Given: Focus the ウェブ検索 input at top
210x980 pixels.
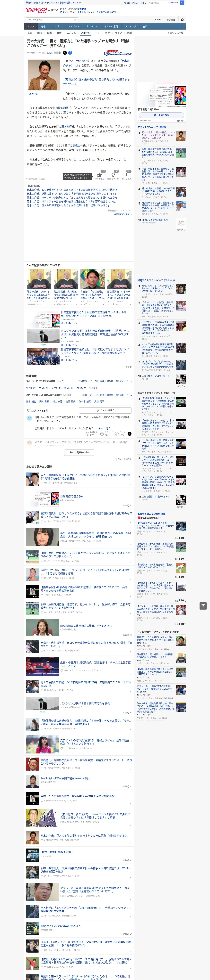Looking at the screenshot, I should pyautogui.click(x=158, y=3).
